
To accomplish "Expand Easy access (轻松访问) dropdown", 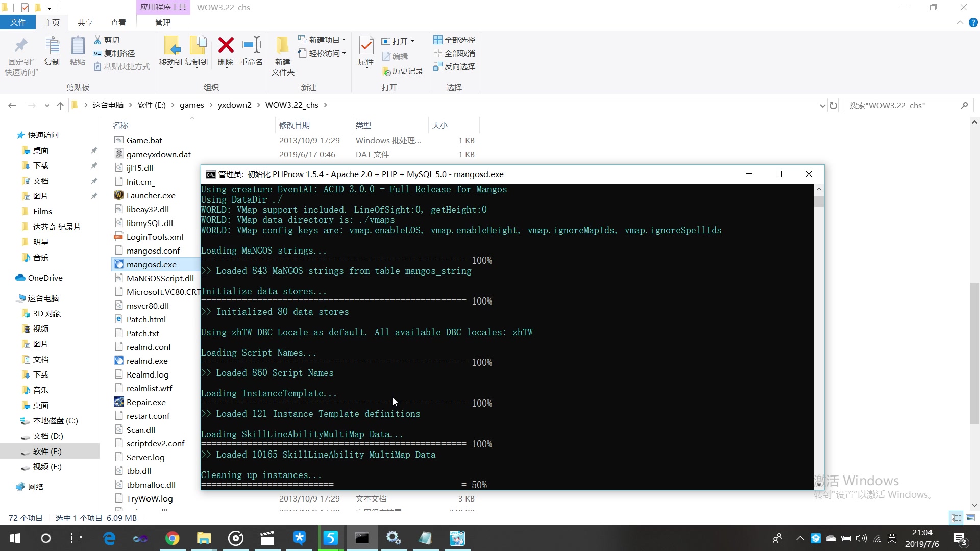I will 344,53.
